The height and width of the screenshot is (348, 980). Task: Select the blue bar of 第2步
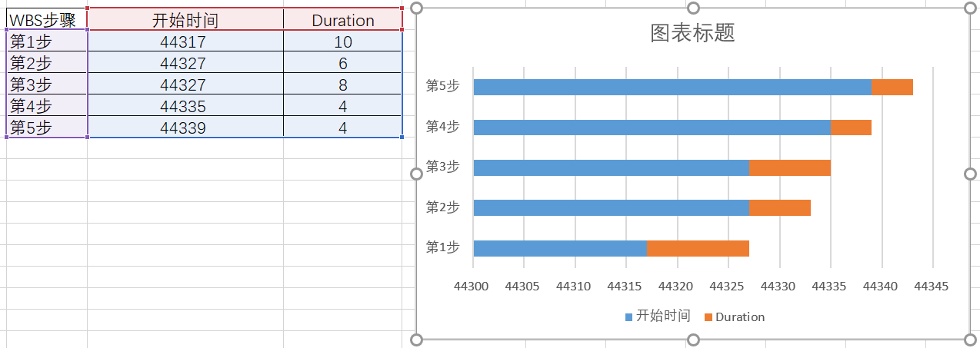point(612,207)
